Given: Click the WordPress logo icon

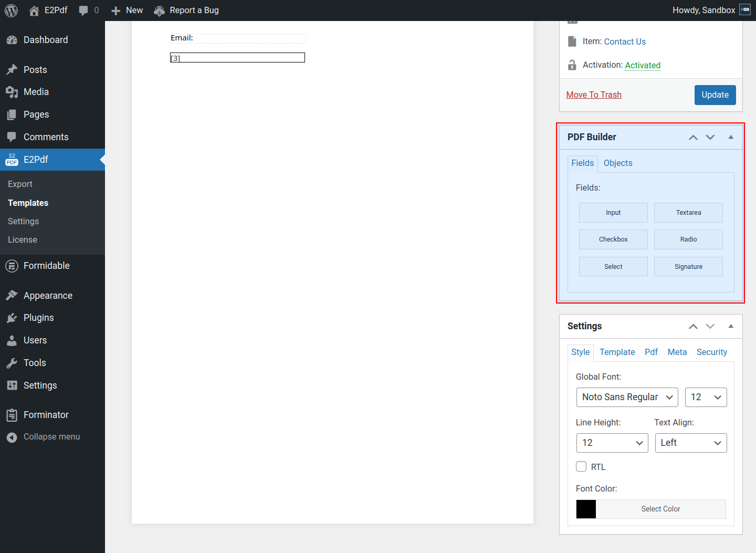Looking at the screenshot, I should [x=11, y=11].
